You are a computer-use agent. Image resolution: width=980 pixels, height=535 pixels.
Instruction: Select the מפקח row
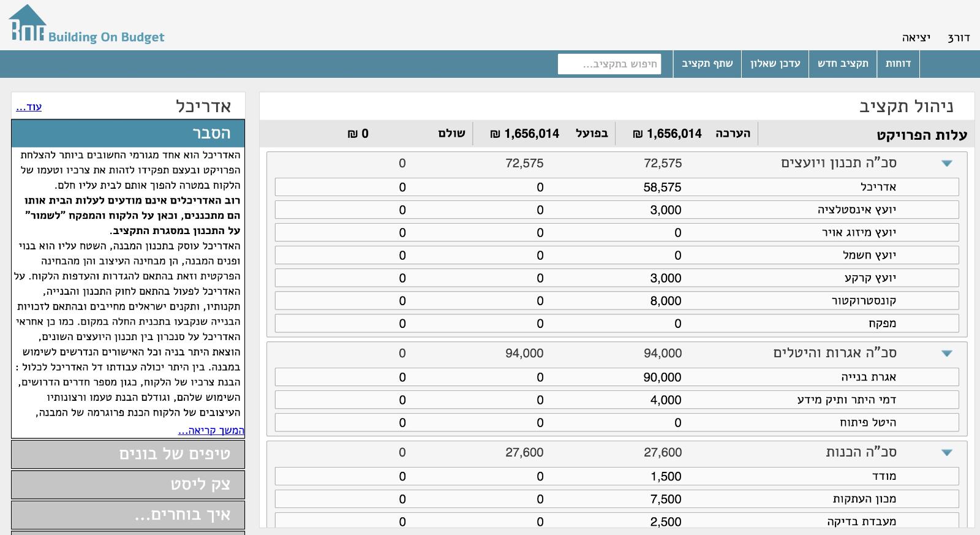pyautogui.click(x=617, y=323)
